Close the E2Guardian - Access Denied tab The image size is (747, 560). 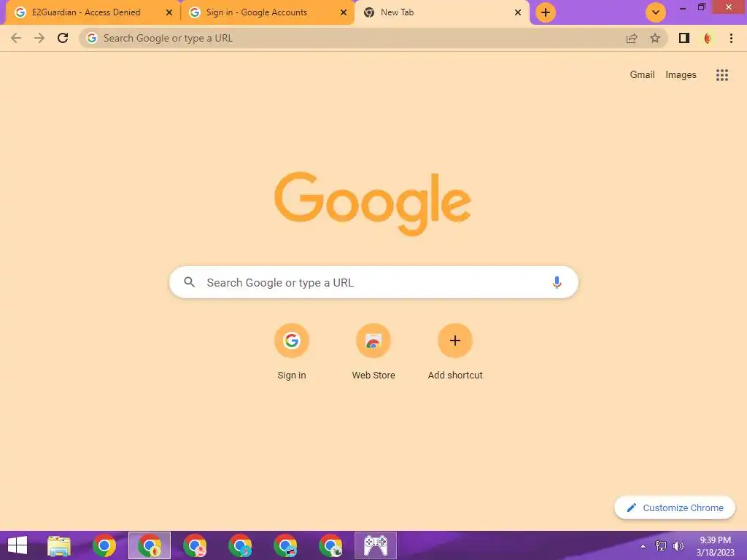pyautogui.click(x=169, y=12)
